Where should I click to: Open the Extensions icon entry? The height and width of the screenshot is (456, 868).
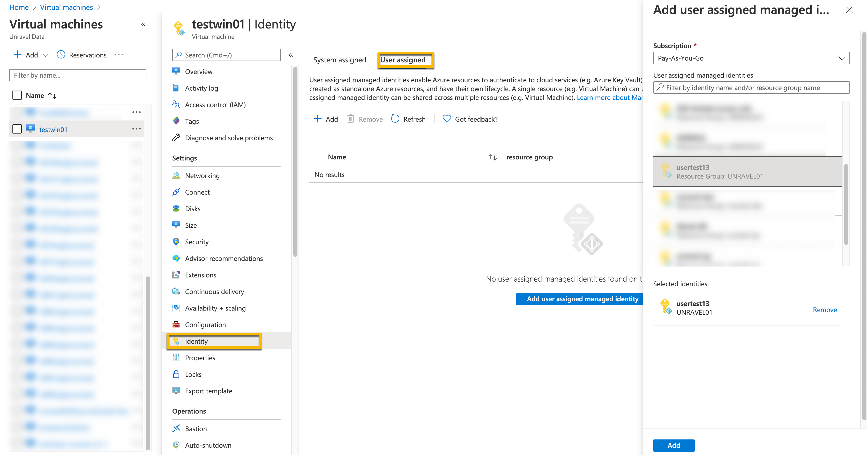point(176,275)
